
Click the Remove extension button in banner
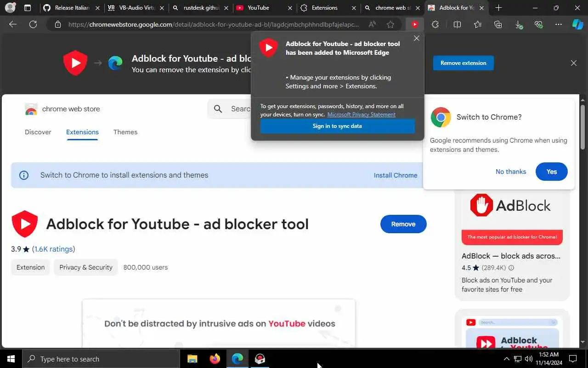[463, 63]
